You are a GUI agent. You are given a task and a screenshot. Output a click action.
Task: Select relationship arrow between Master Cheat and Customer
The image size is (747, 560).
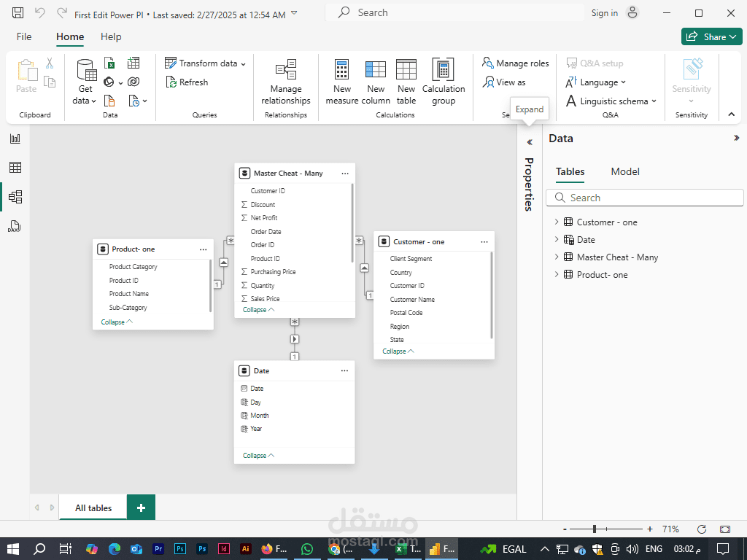[x=364, y=268]
